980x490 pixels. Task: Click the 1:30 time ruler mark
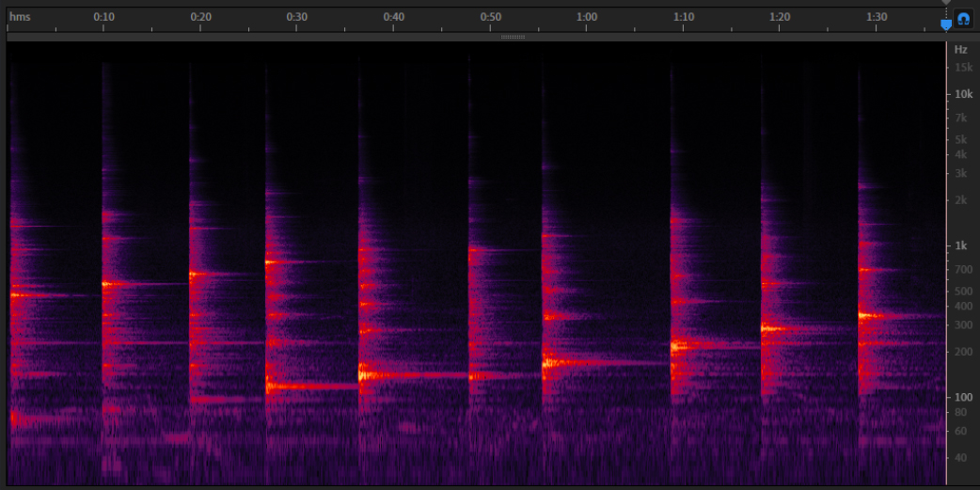(x=876, y=18)
